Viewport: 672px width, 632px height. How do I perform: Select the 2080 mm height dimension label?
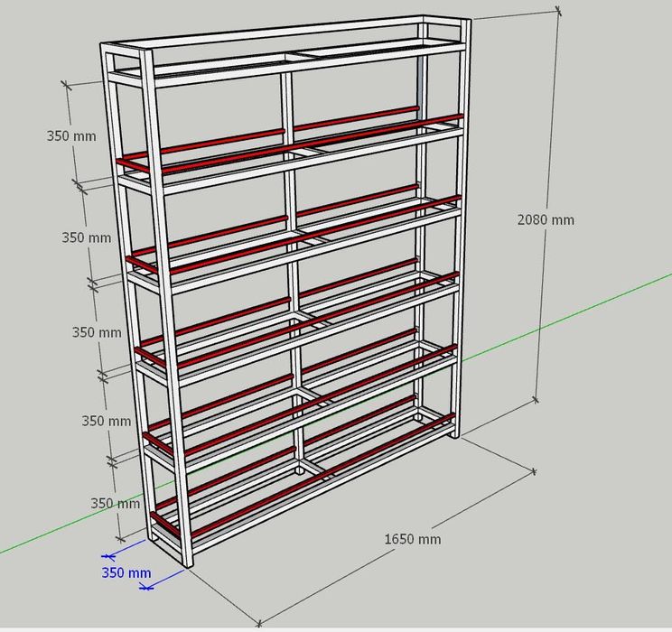click(546, 219)
